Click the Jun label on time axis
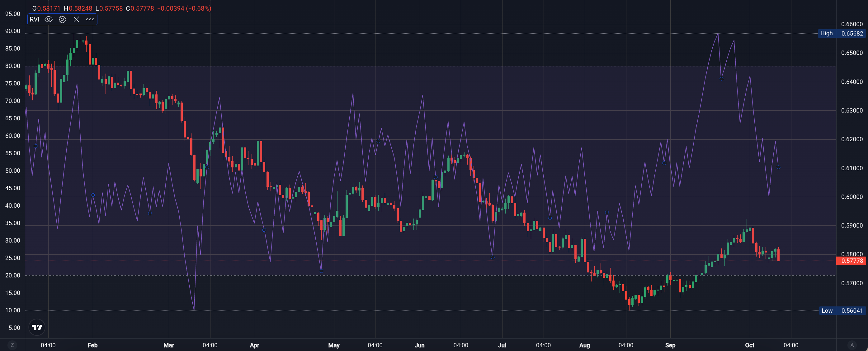 point(419,345)
